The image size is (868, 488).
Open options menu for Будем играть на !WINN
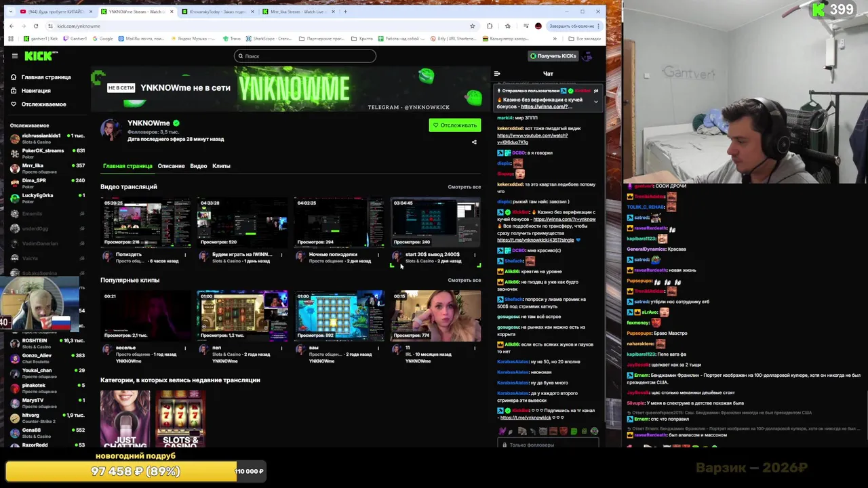[x=281, y=255]
